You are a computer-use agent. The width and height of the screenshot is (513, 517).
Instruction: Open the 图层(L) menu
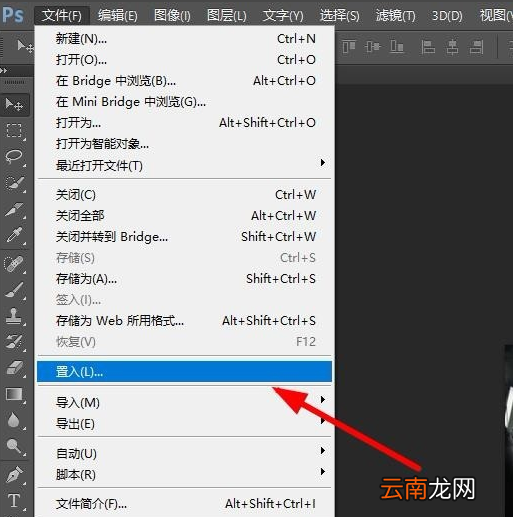pos(227,16)
